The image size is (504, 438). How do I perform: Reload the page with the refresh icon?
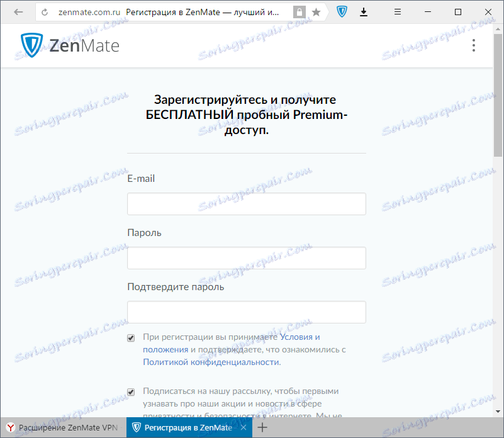click(45, 12)
